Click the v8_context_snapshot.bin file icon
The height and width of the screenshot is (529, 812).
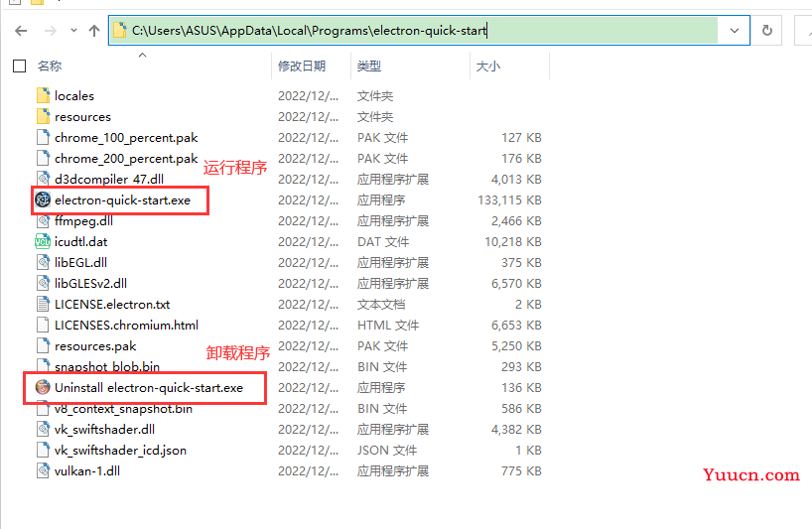44,410
